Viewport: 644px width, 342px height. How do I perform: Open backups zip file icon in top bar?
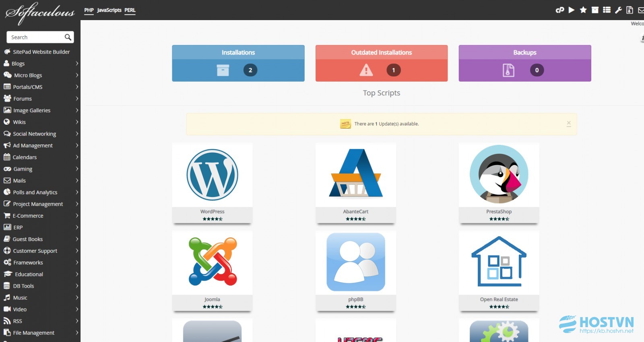coord(630,10)
